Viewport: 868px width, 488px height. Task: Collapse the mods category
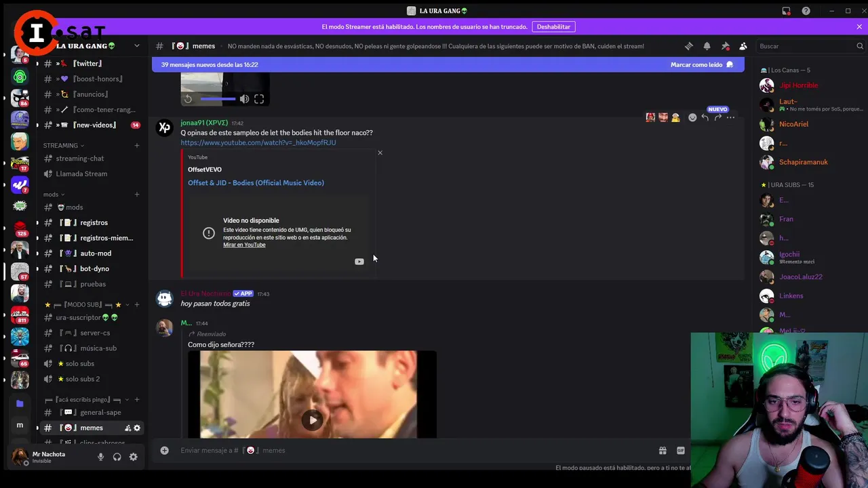(x=54, y=195)
